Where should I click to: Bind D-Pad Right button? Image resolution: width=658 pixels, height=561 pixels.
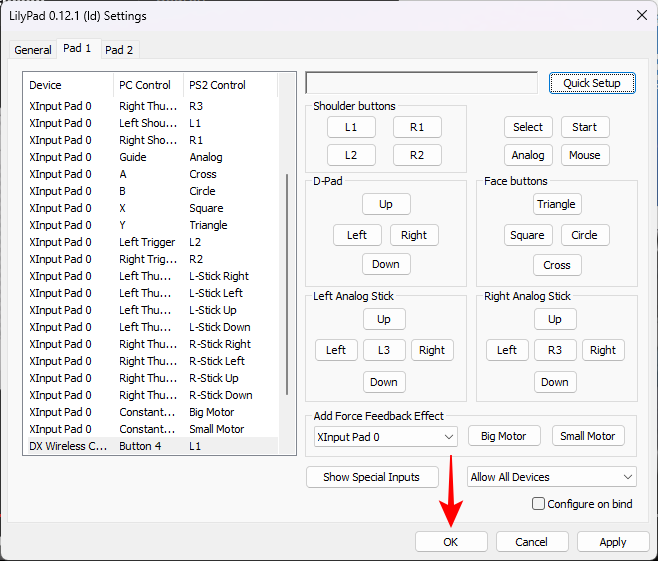pyautogui.click(x=414, y=235)
